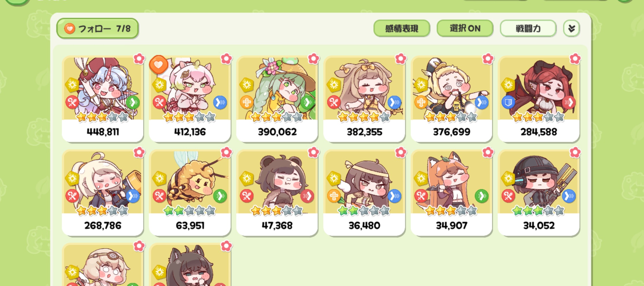Click blue shield icon on 284,588 card

508,102
